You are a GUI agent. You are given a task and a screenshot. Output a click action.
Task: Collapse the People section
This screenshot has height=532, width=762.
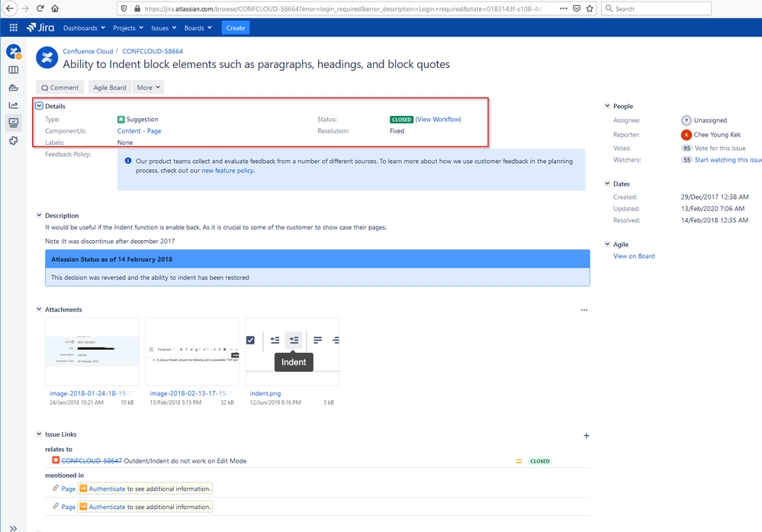[x=607, y=106]
